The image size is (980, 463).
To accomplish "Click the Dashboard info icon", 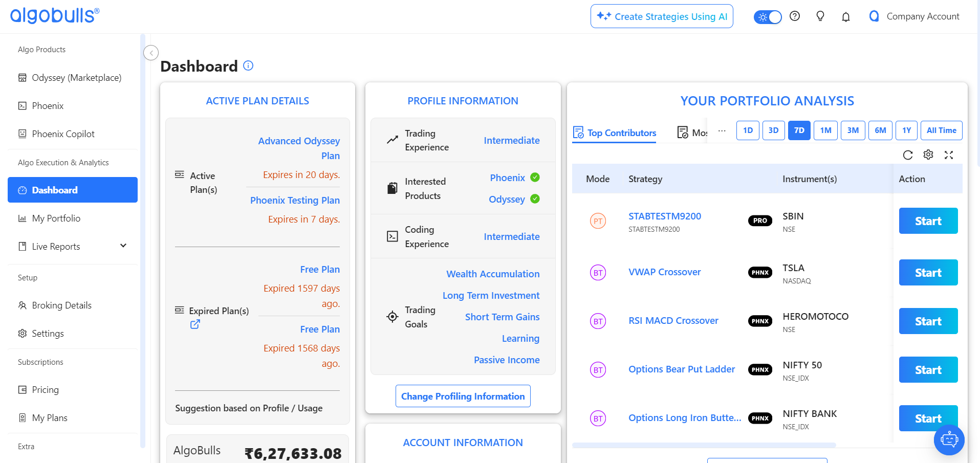I will pos(248,65).
